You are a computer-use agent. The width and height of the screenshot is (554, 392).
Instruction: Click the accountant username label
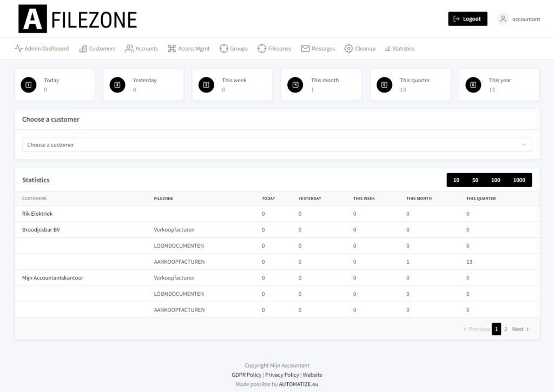click(526, 19)
